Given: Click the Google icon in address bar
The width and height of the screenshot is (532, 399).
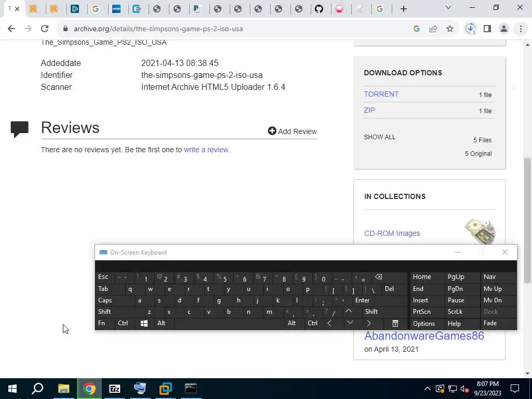Looking at the screenshot, I should 417,29.
